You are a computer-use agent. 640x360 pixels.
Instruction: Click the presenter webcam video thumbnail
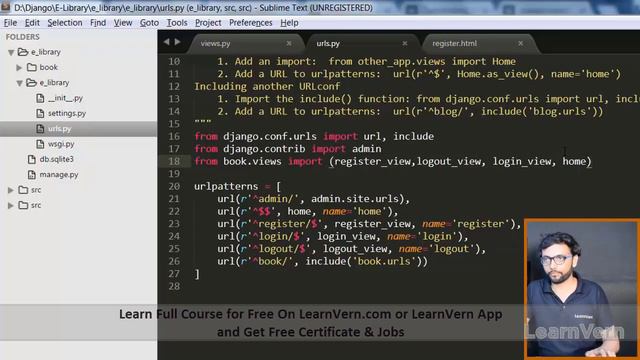click(582, 289)
